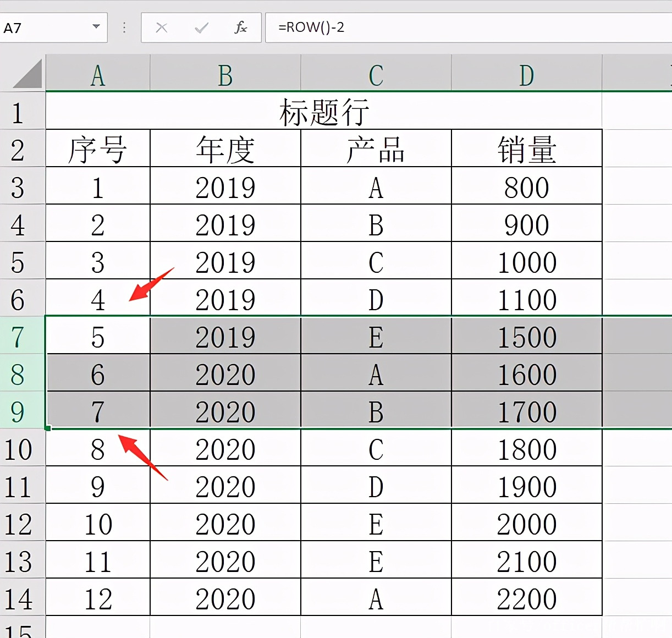Click the cancel (X) icon in formula bar

162,28
